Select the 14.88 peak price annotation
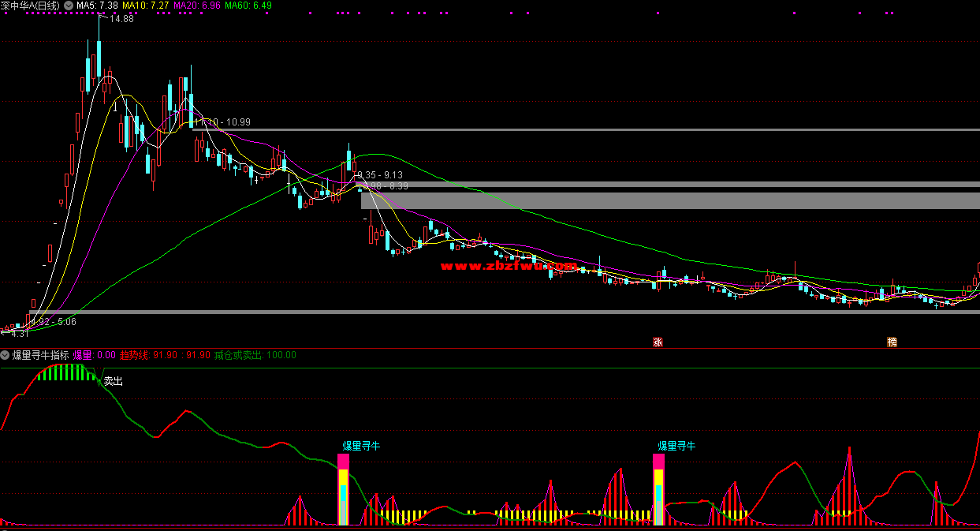The image size is (980, 531). 121,19
